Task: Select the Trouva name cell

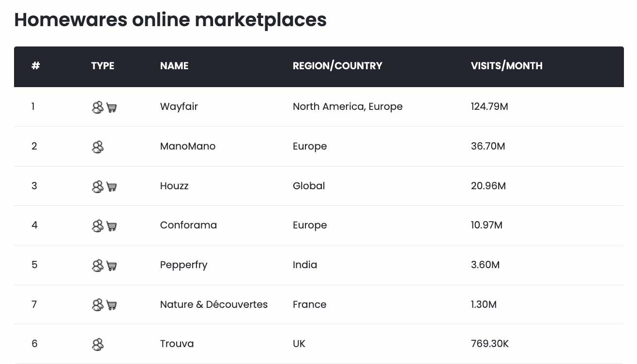Action: [177, 344]
